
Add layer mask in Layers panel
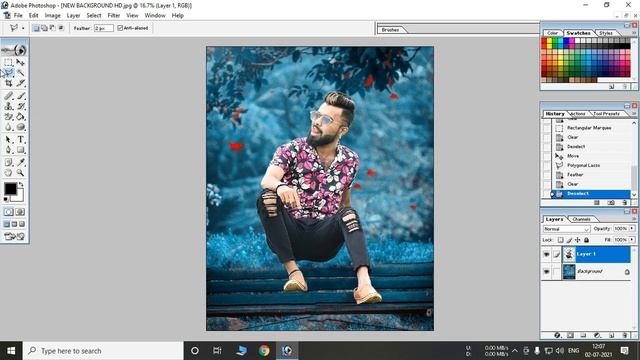coord(570,335)
